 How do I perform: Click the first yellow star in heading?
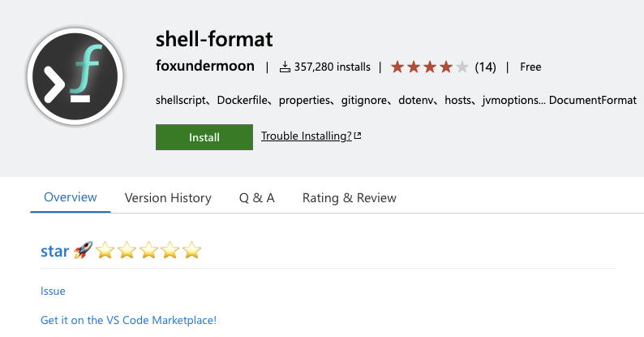click(105, 251)
